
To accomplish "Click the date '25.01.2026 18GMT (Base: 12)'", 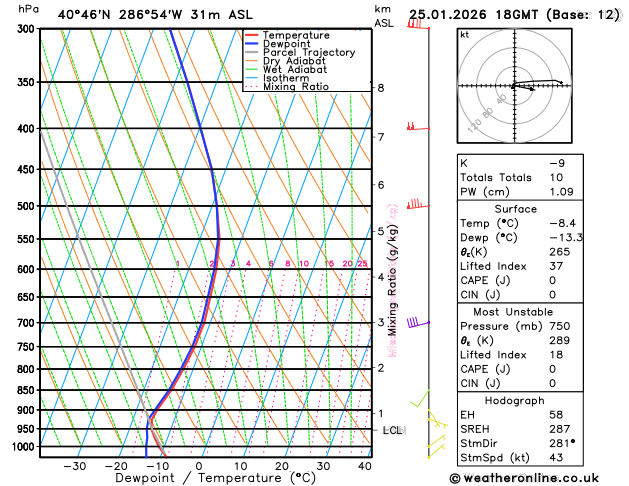I will click(x=514, y=15).
